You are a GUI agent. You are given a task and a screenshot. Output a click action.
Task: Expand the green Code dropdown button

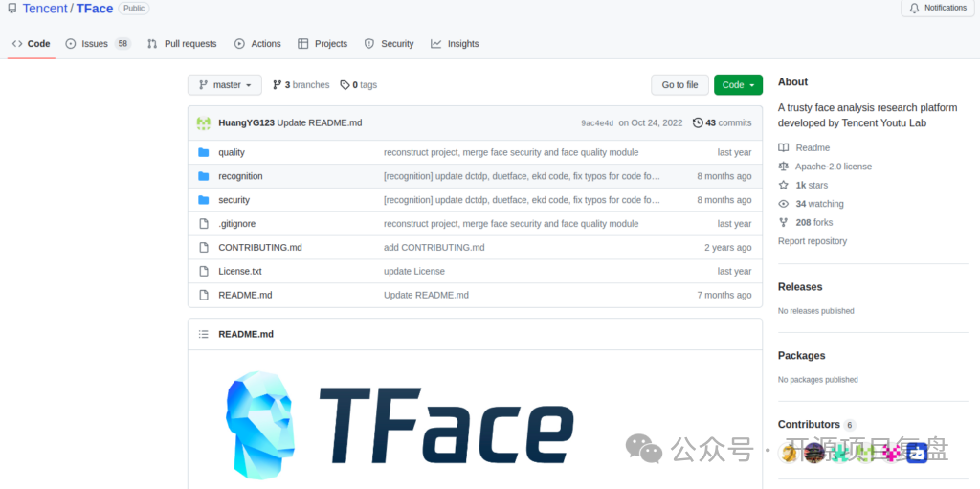pyautogui.click(x=738, y=85)
